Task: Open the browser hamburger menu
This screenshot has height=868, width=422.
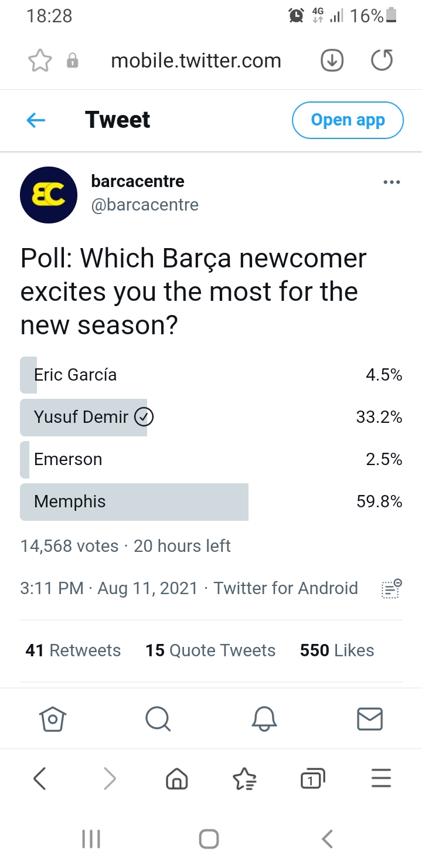Action: click(x=382, y=778)
